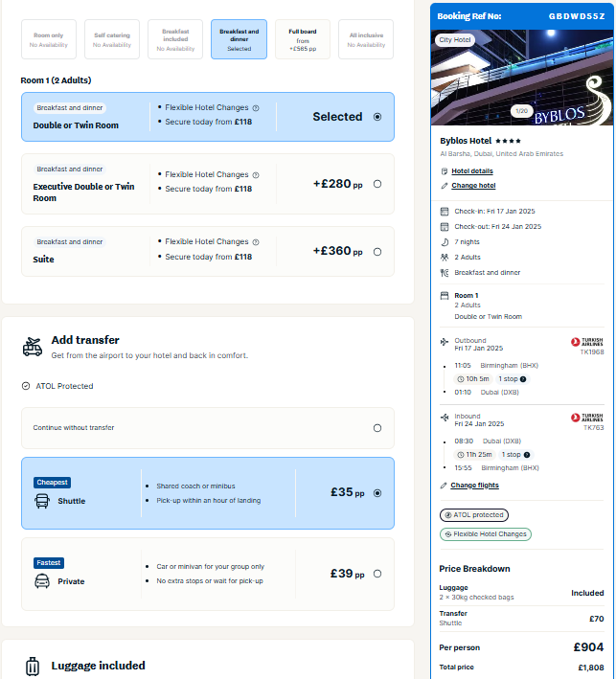Viewport: 616px width, 679px height.
Task: Click the Byblos Hotel name heading
Action: [x=466, y=141]
